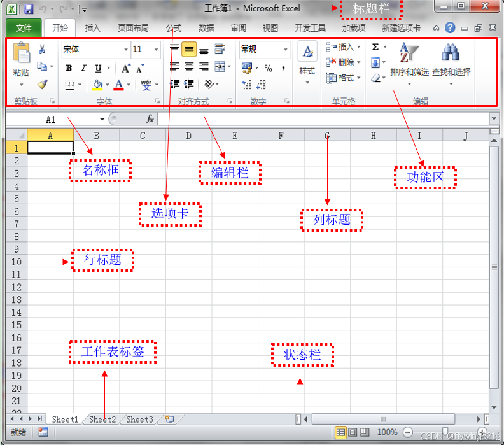The image size is (504, 445).
Task: Click the Paste clipboard icon
Action: click(21, 52)
